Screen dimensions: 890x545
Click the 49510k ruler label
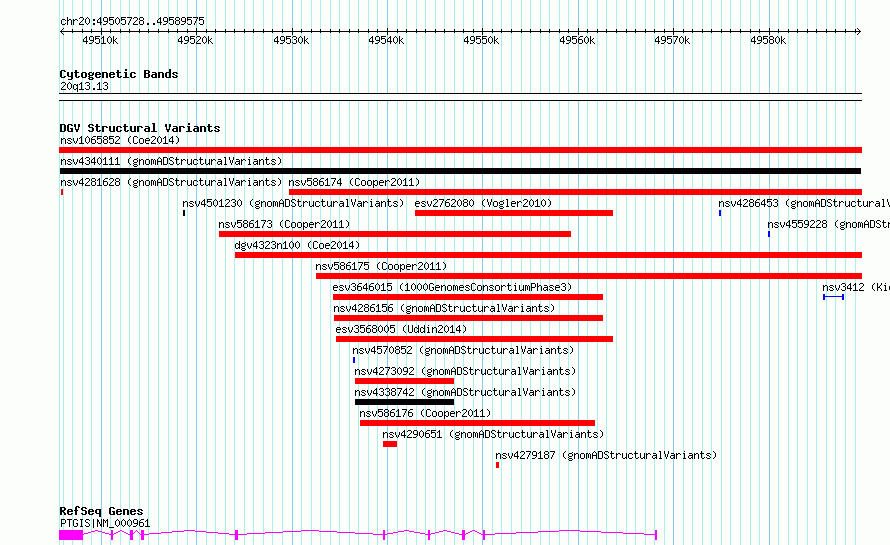click(x=100, y=40)
